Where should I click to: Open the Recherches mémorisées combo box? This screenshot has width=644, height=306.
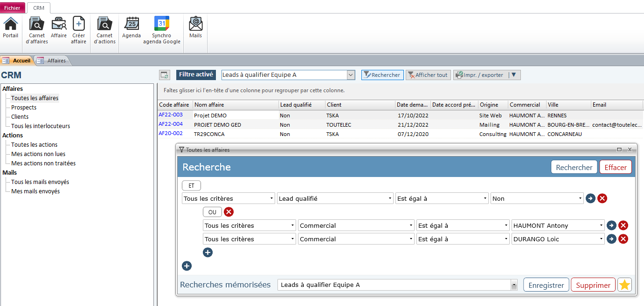(x=514, y=285)
